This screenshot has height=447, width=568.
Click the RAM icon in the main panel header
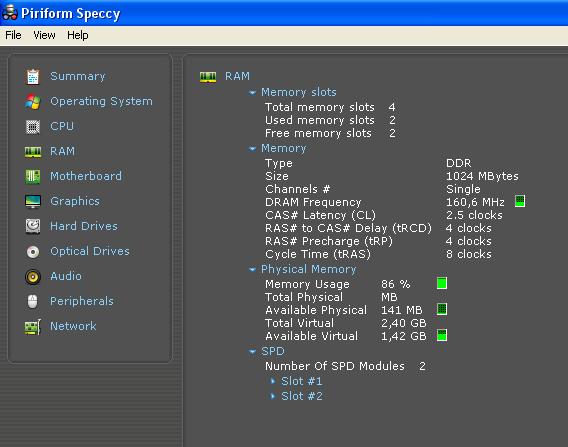click(x=208, y=76)
